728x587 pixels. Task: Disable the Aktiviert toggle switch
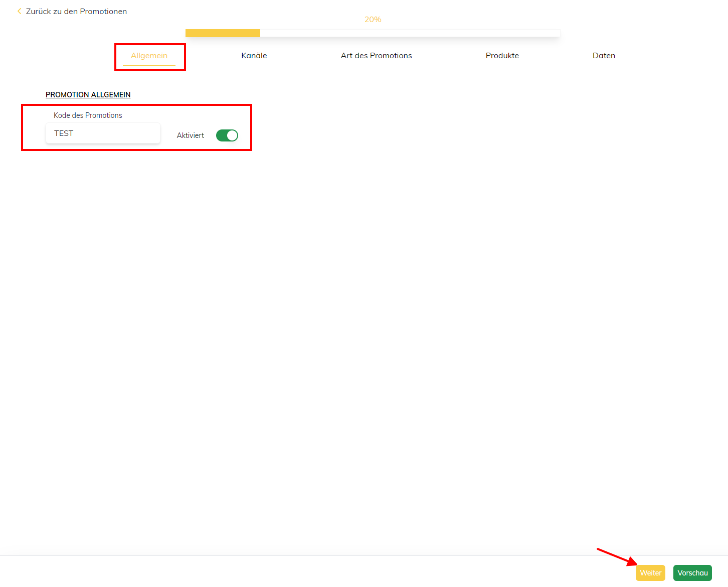pos(227,135)
